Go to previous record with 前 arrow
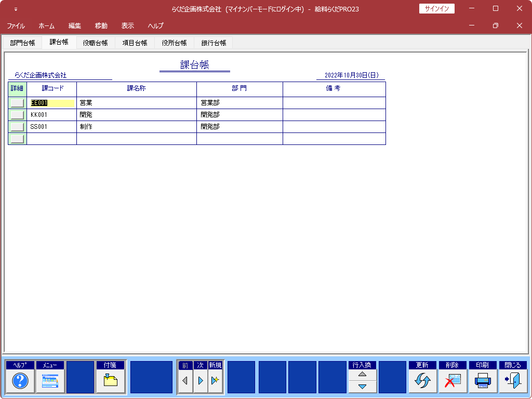The height and width of the screenshot is (399, 532). click(x=185, y=381)
